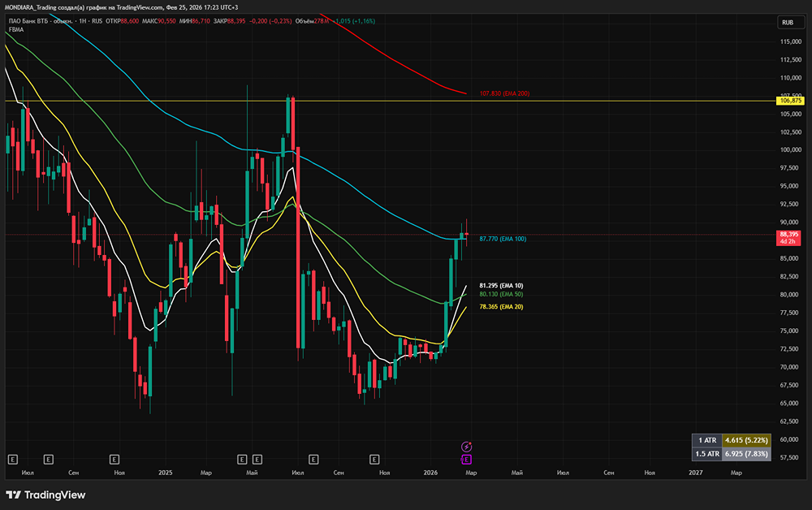Click the 2027 label on time axis
The image size is (812, 510).
696,472
